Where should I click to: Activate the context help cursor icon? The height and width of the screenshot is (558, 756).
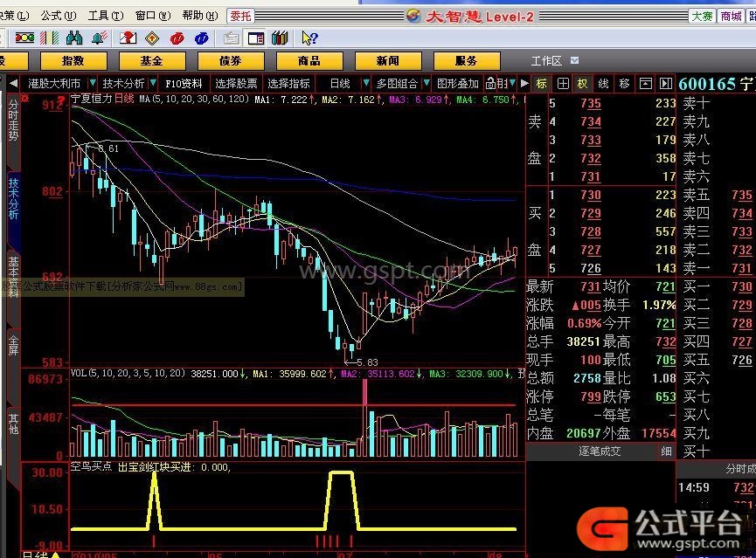point(309,38)
